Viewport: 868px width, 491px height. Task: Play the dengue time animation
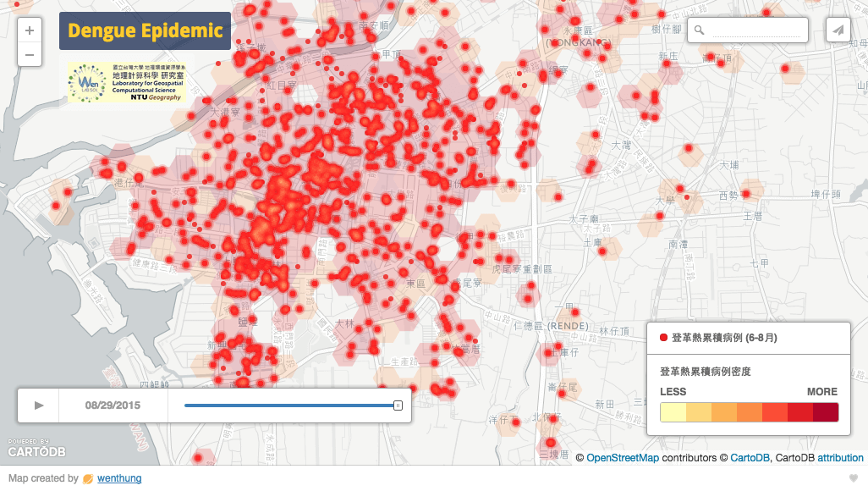pos(39,405)
